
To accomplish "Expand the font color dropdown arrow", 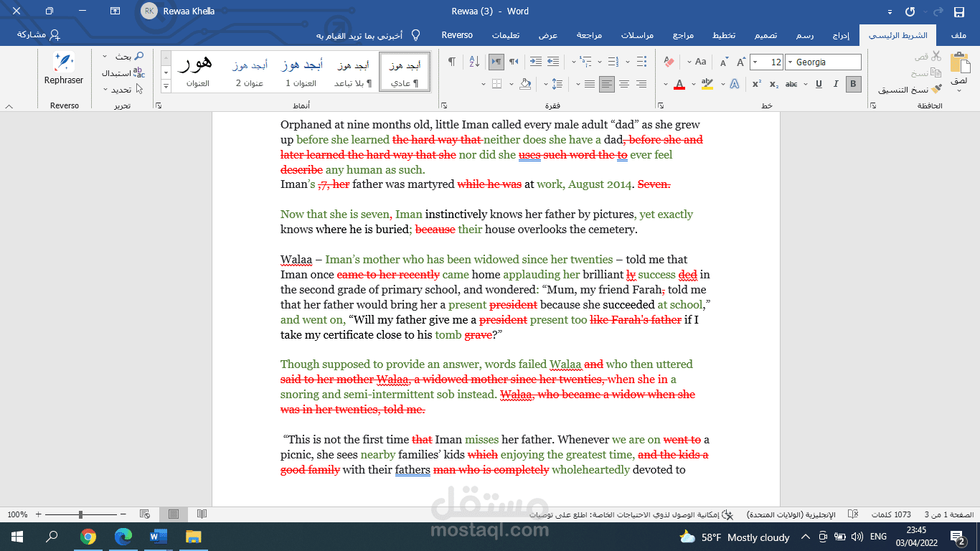I will (665, 84).
